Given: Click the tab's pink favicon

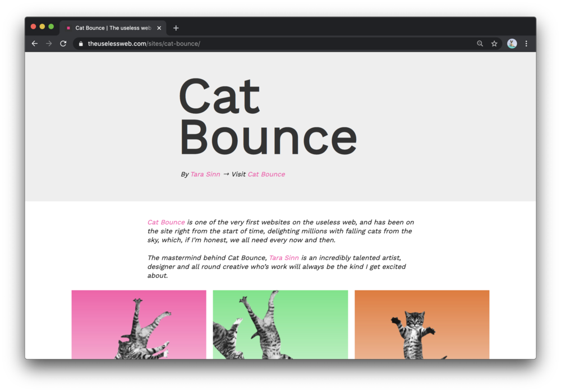Looking at the screenshot, I should pyautogui.click(x=68, y=28).
